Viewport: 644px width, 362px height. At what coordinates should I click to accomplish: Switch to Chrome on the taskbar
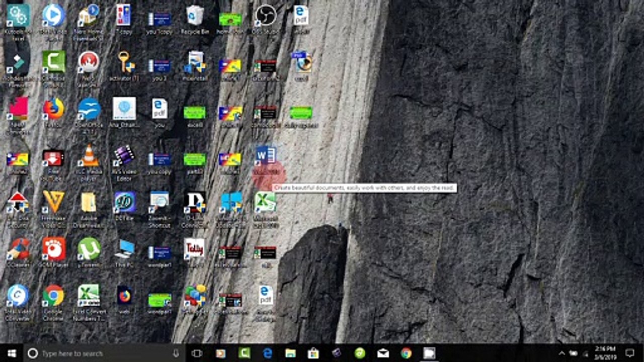(x=406, y=353)
